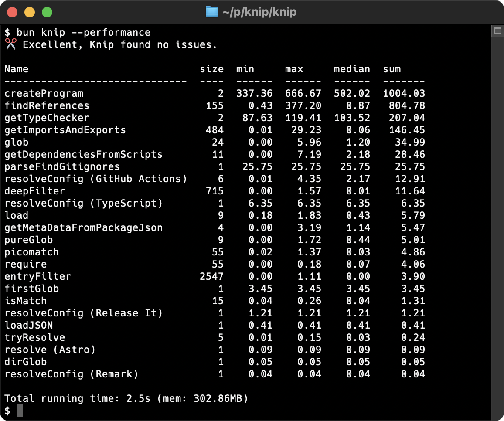Viewport: 504px width, 421px height.
Task: Click the split pane icon at top right
Action: click(x=497, y=31)
